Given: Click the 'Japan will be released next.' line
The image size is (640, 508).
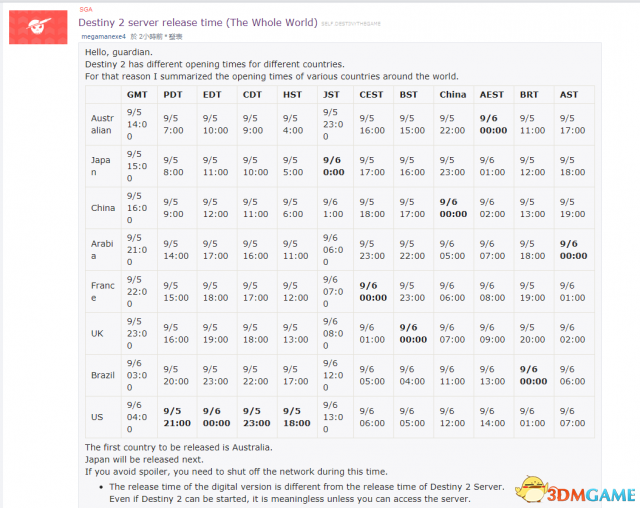Looking at the screenshot, I should [144, 459].
